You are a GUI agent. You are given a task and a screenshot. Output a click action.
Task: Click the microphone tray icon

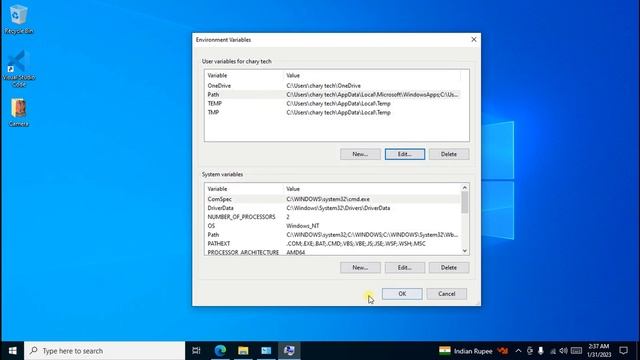(x=541, y=351)
